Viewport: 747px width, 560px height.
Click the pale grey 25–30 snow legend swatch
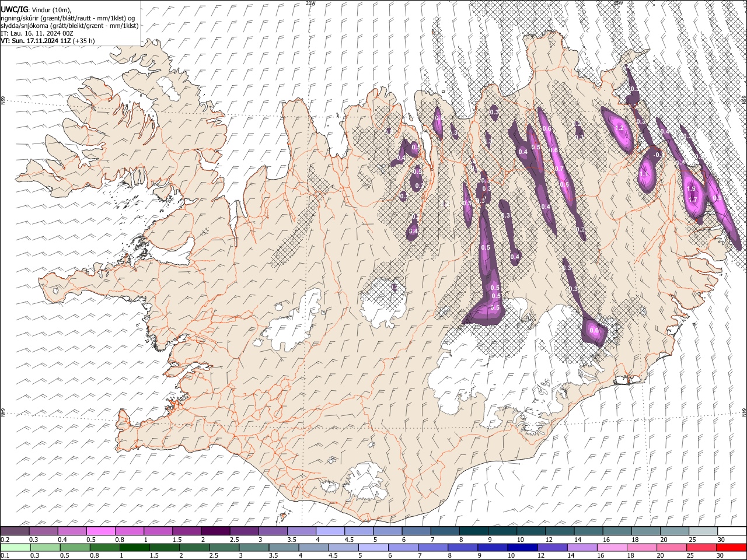[702, 531]
